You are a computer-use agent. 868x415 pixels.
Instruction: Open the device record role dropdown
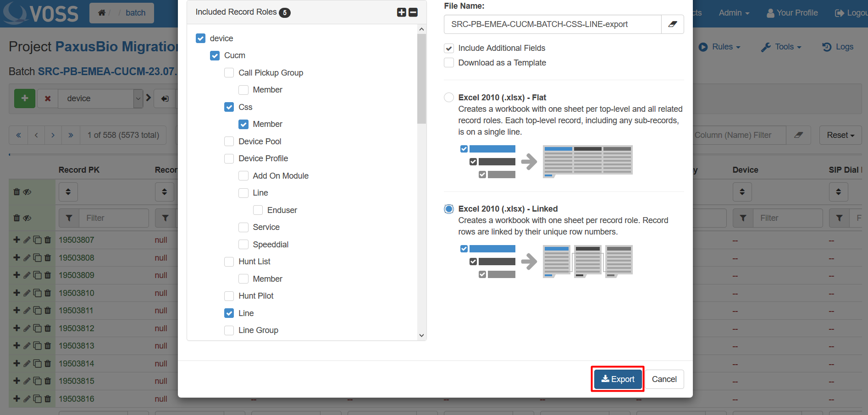138,98
